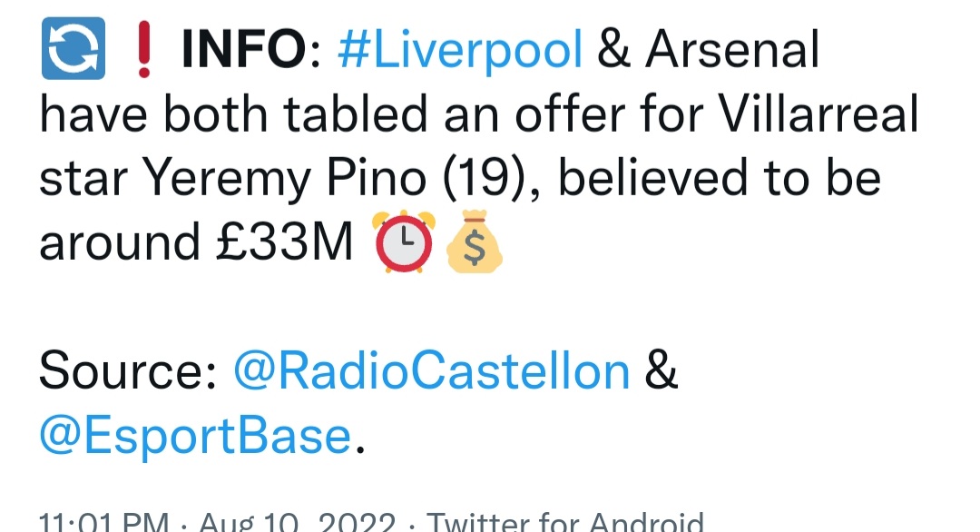Click the money bag emoji
The height and width of the screenshot is (532, 980).
pyautogui.click(x=474, y=243)
